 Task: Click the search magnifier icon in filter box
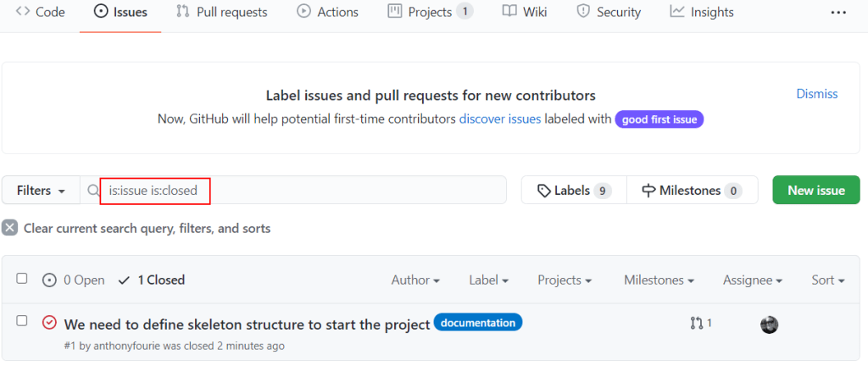pyautogui.click(x=93, y=191)
